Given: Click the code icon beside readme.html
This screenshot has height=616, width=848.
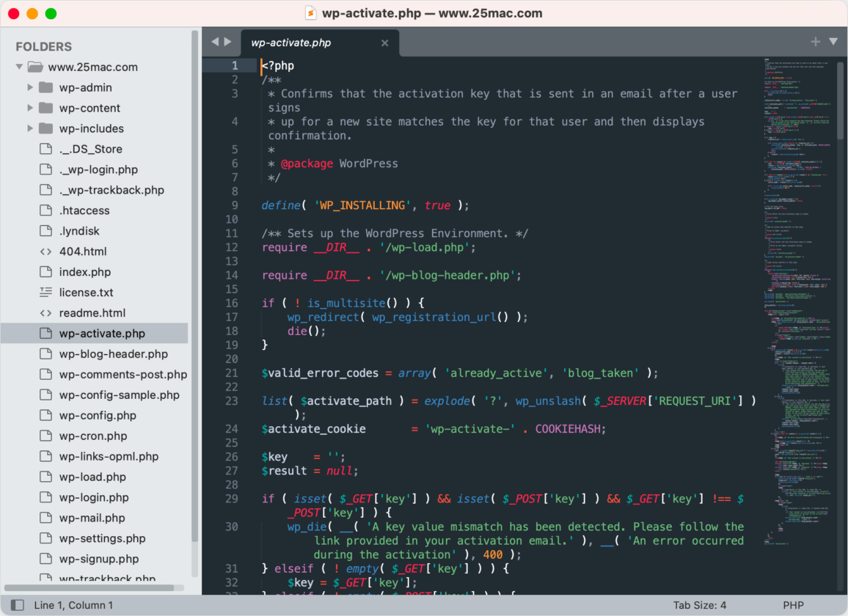Looking at the screenshot, I should [46, 312].
